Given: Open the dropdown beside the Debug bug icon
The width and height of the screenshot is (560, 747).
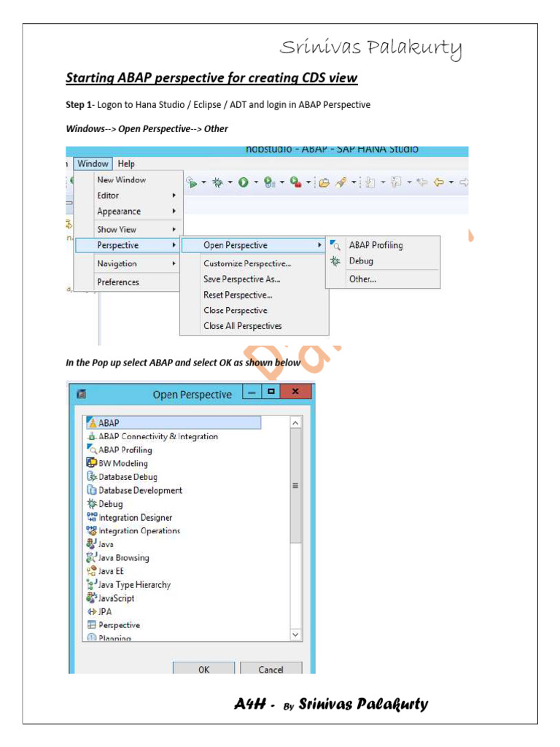Looking at the screenshot, I should (230, 182).
